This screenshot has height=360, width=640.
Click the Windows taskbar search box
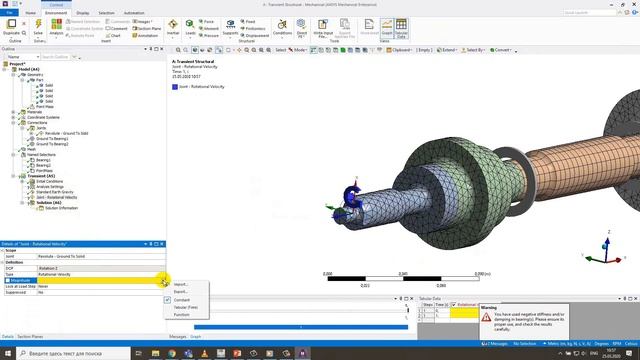[73, 353]
